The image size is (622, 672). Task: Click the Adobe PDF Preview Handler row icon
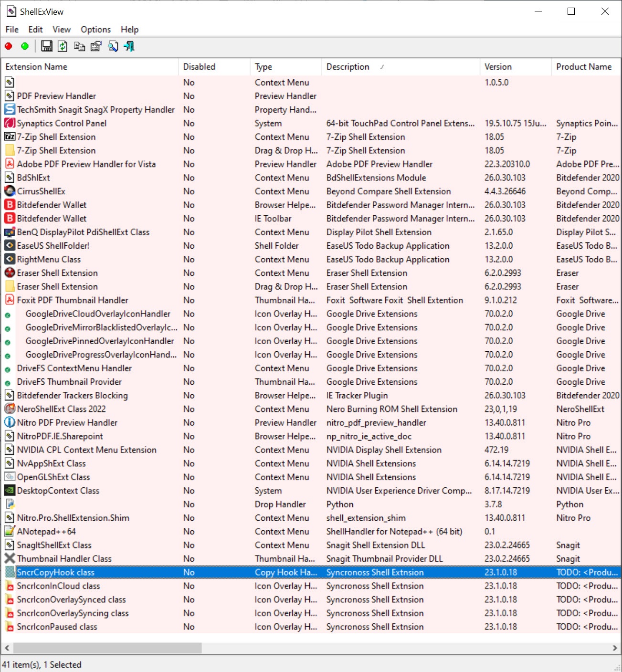[10, 164]
